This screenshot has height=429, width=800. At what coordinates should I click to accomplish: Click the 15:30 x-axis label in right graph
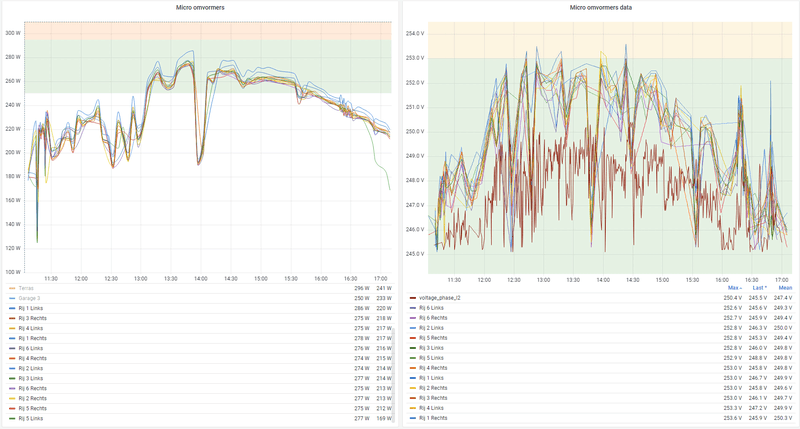click(x=692, y=280)
